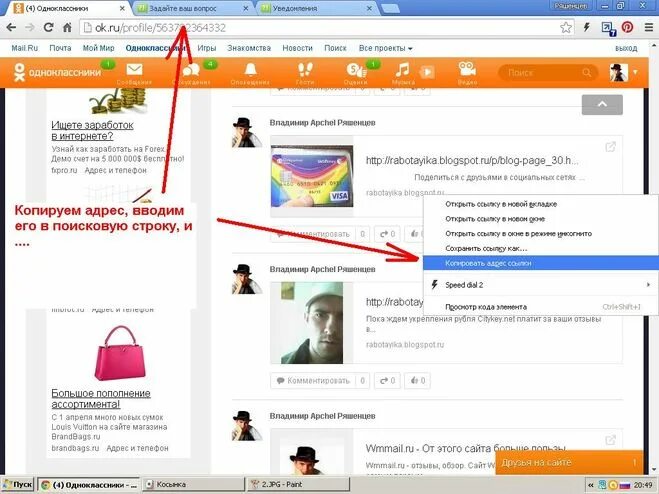Click 'выход' logout link
Screen dimensions: 659x494
626,48
